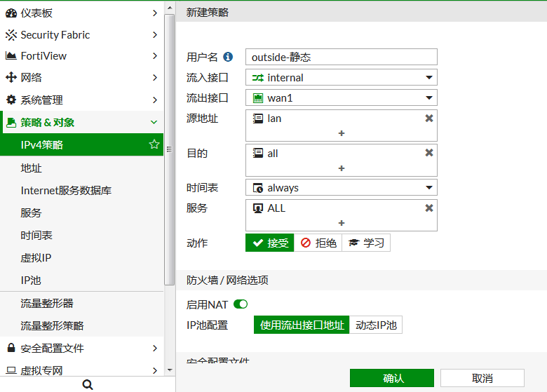The image size is (547, 392).
Task: Choose 动态IP池 option
Action: (x=376, y=325)
